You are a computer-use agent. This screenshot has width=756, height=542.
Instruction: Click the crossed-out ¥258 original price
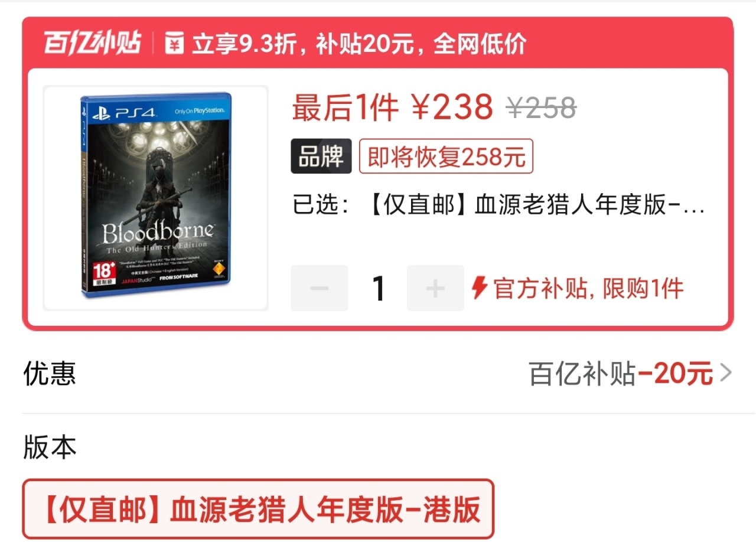541,107
